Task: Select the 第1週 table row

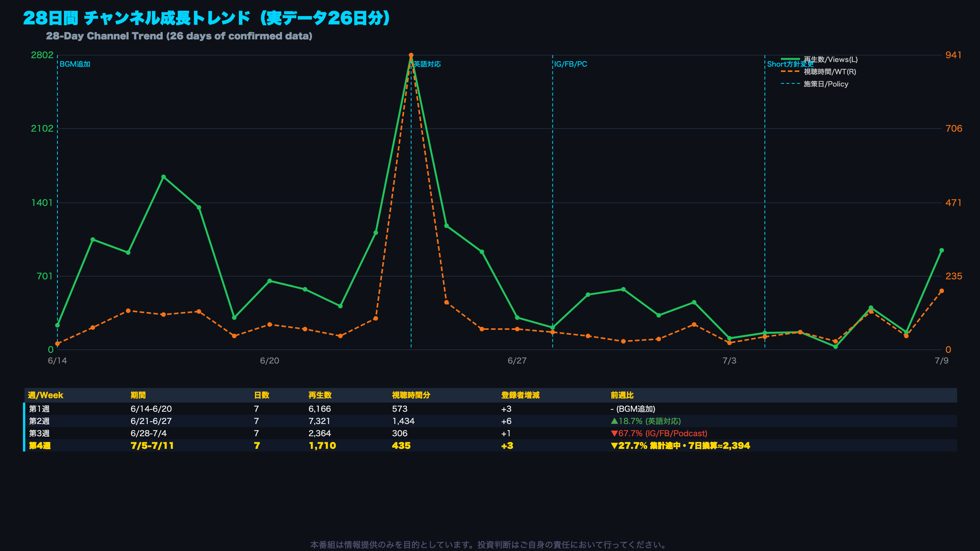Action: tap(490, 409)
